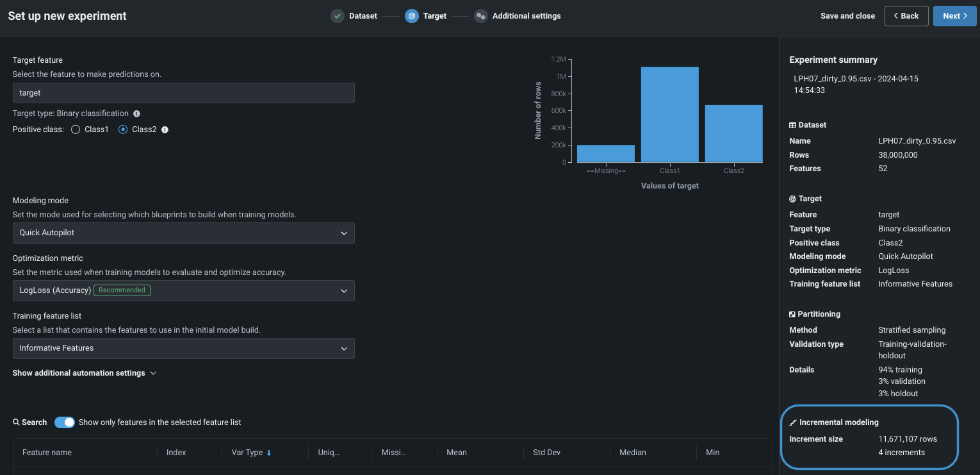Open the Modeling mode dropdown

[x=183, y=233]
